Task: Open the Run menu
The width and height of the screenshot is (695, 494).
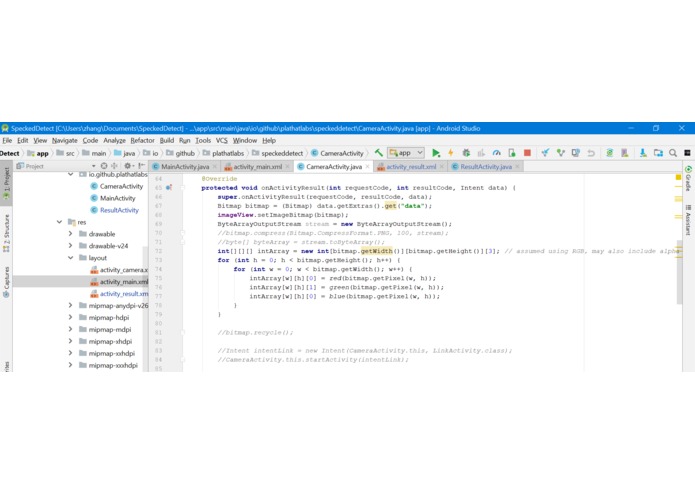Action: tap(184, 140)
